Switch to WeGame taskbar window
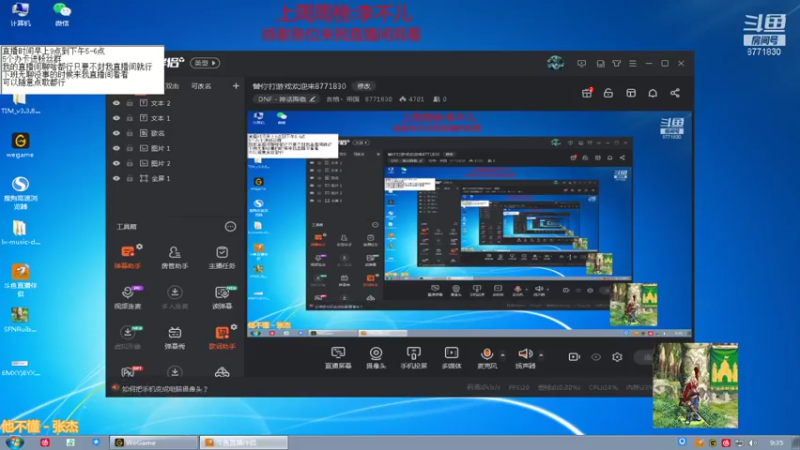Screen dimensions: 800x450 coord(153,442)
